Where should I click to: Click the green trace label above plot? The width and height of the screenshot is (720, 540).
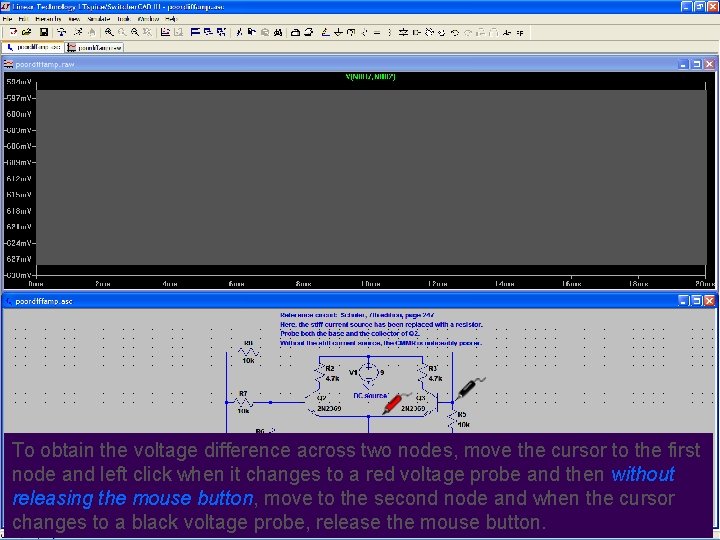pyautogui.click(x=370, y=77)
